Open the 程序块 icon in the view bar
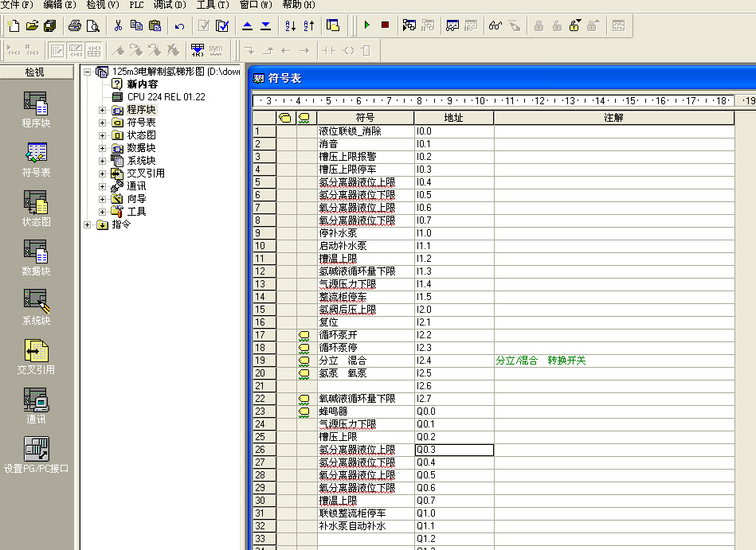Viewport: 756px width, 550px height. 36,109
